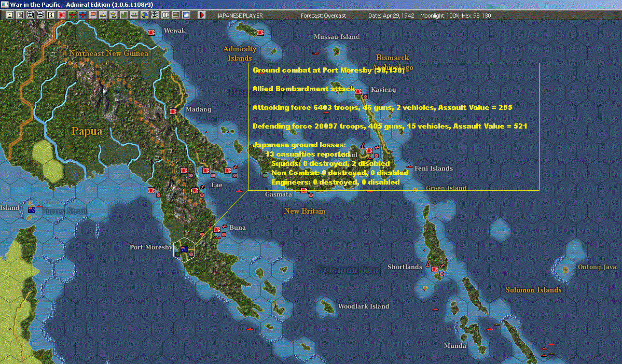622x364 pixels.
Task: Click the 'Date: Apr 29, 1942' status text
Action: [391, 16]
